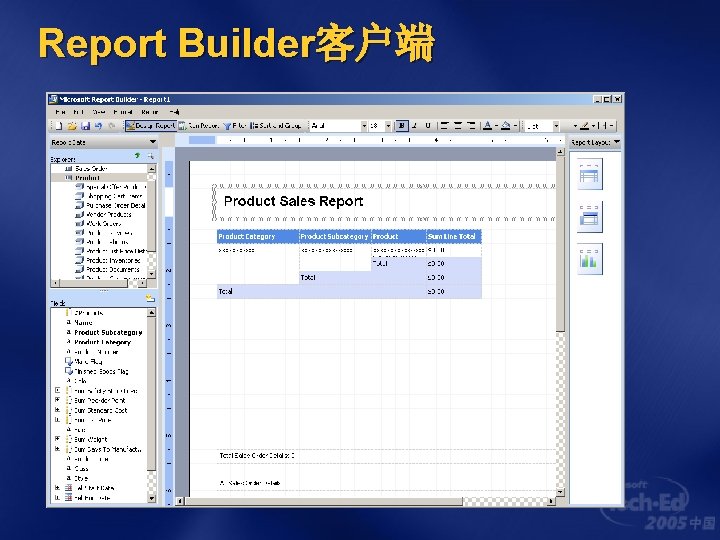Open the font size dropdown
Screen dimensions: 720x540
[x=388, y=125]
